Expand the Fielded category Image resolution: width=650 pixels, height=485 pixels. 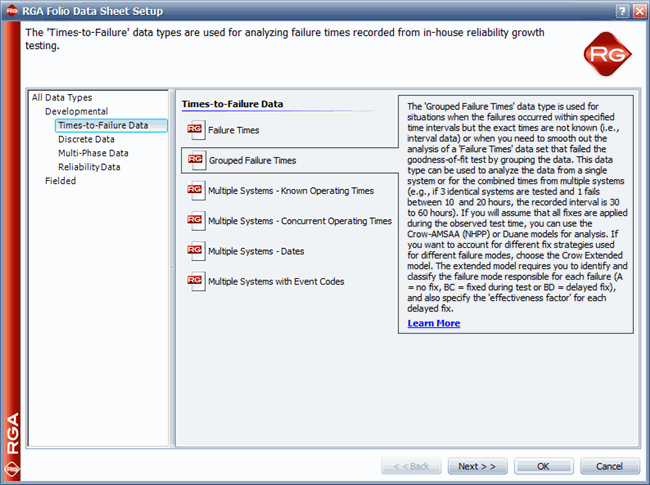click(60, 181)
